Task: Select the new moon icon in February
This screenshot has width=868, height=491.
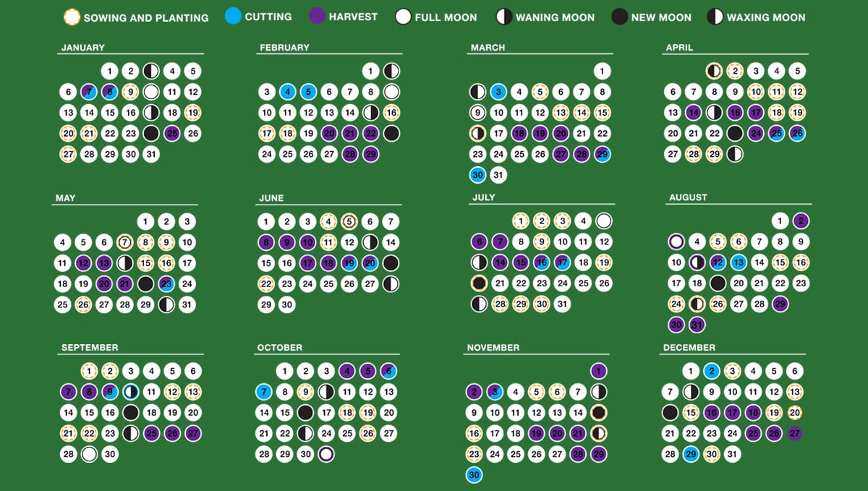Action: click(391, 134)
